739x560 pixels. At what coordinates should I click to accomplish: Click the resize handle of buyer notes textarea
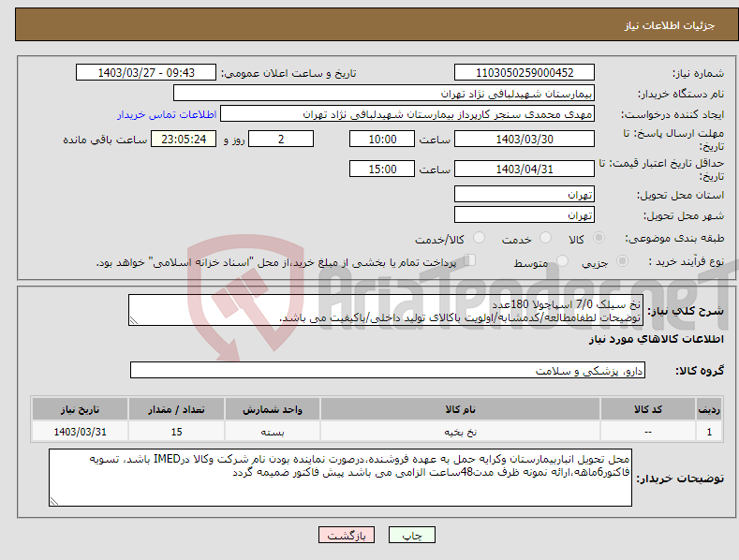pos(54,501)
